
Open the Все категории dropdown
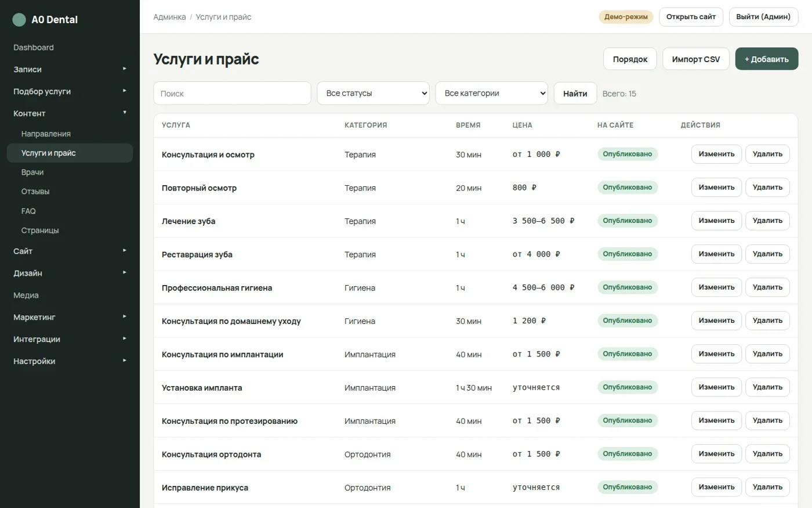click(491, 93)
